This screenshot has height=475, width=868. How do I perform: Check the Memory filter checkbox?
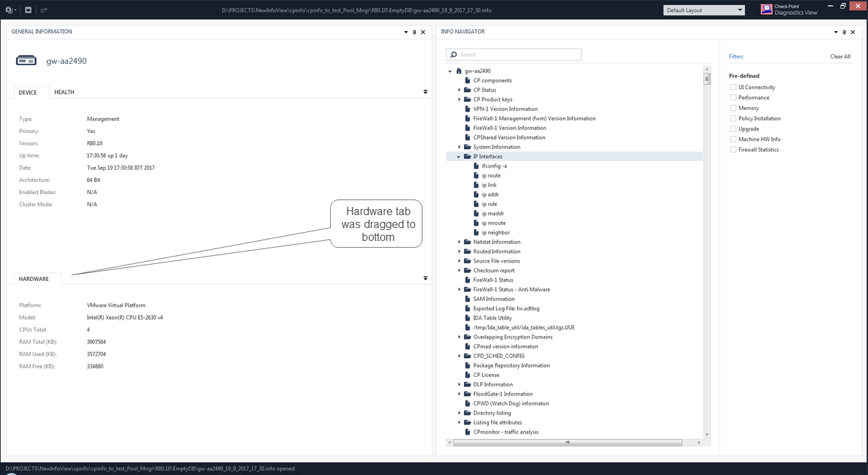733,108
